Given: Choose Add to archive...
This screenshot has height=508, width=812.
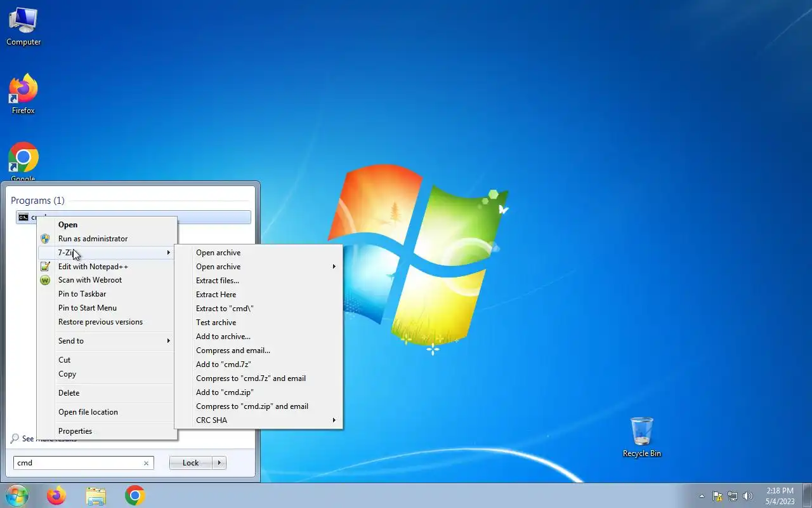Looking at the screenshot, I should point(258,337).
